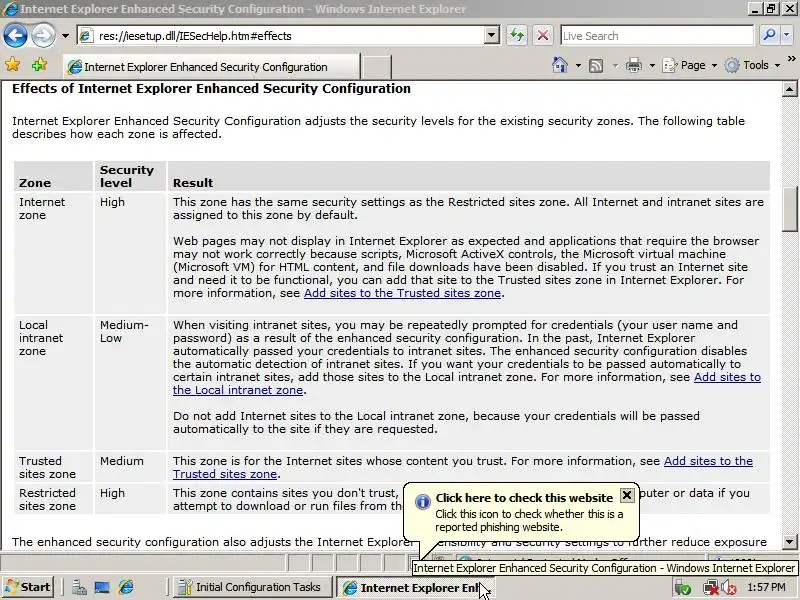Image resolution: width=800 pixels, height=600 pixels.
Task: Click the 'Restricted sites zone' cell
Action: 54,499
